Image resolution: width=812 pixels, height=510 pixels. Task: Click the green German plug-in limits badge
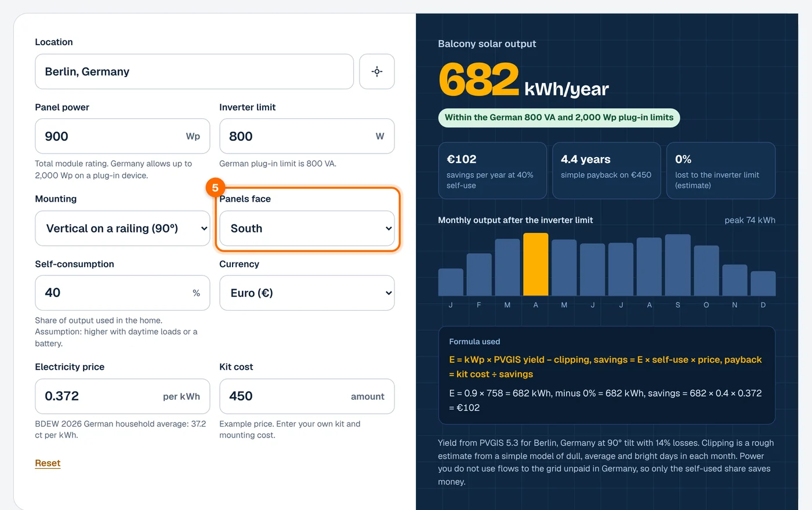pyautogui.click(x=559, y=118)
